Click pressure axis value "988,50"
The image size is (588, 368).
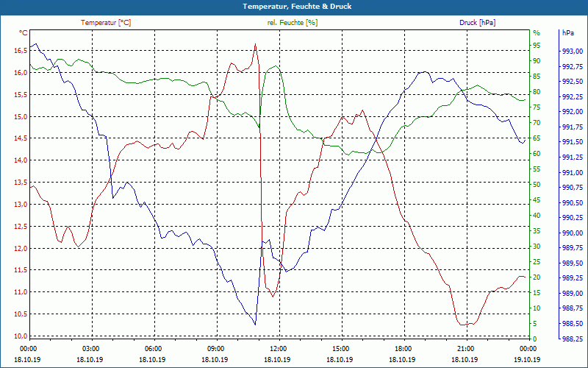(x=573, y=324)
